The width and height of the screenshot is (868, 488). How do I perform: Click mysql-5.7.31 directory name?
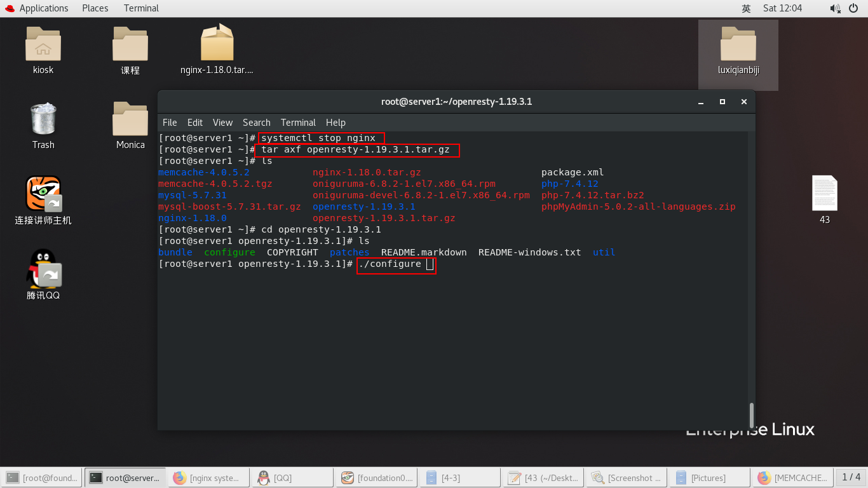[193, 195]
